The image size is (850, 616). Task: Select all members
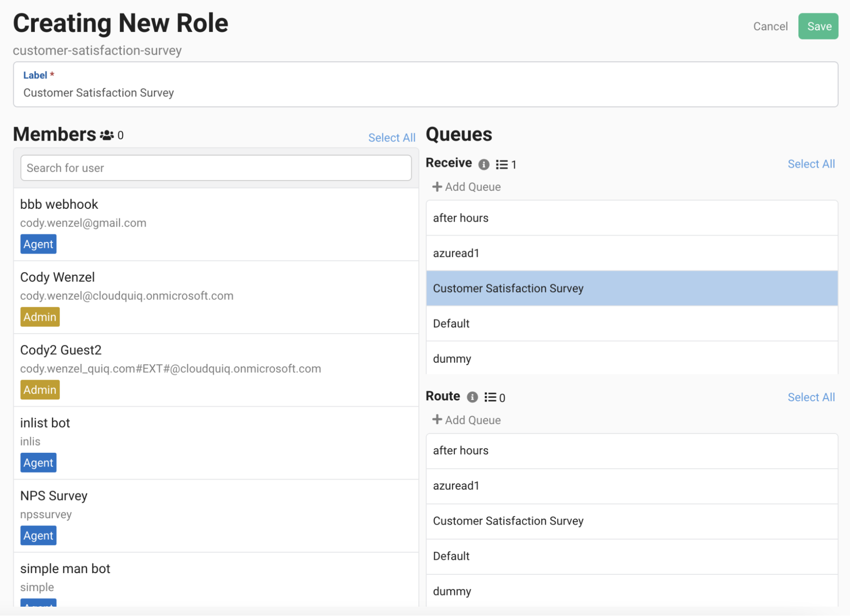pos(391,138)
